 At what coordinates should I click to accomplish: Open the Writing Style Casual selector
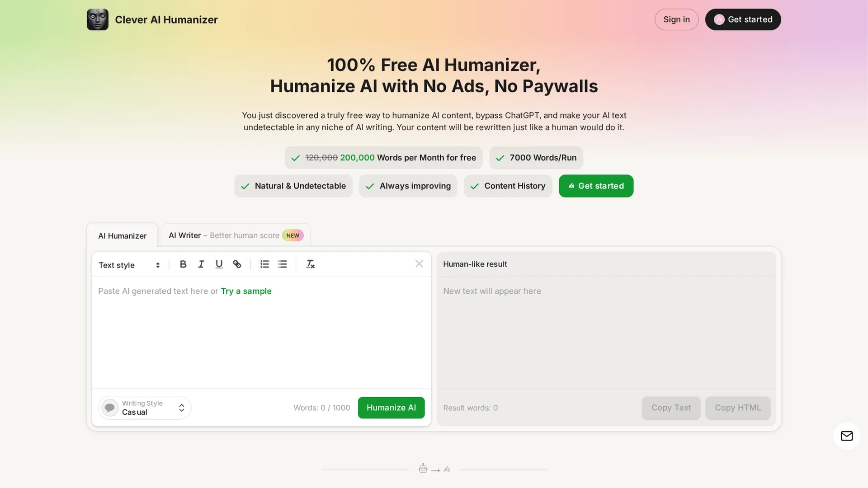(x=145, y=408)
